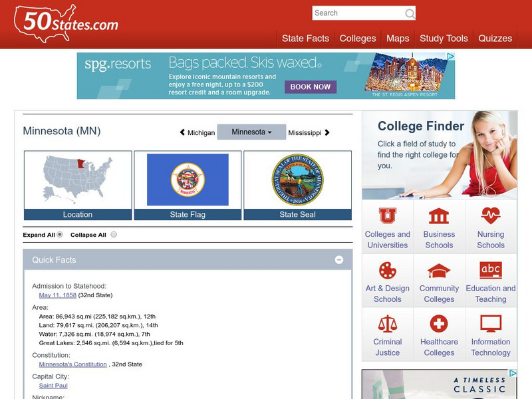
Task: Click the Timeless Classic sidebar ad
Action: pos(440,384)
